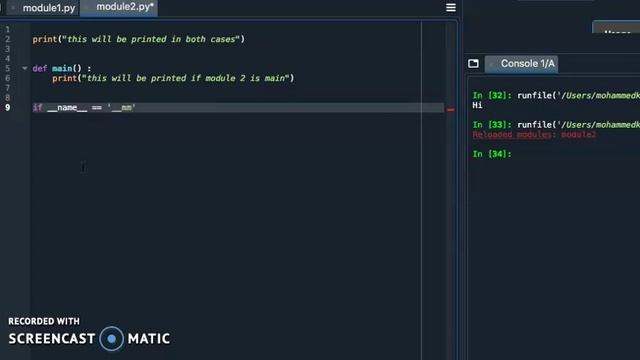
Task: Close the module1.py tab with its x
Action: pos(13,8)
